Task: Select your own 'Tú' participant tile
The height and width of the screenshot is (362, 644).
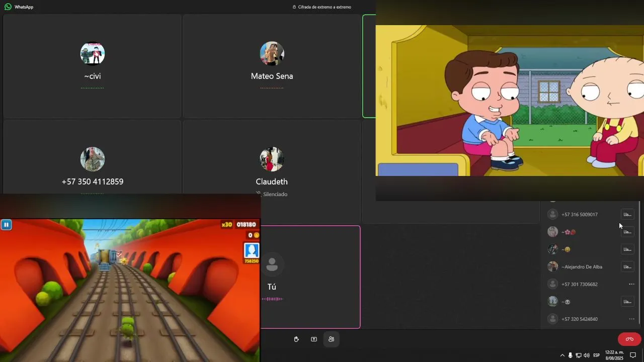Action: point(310,277)
